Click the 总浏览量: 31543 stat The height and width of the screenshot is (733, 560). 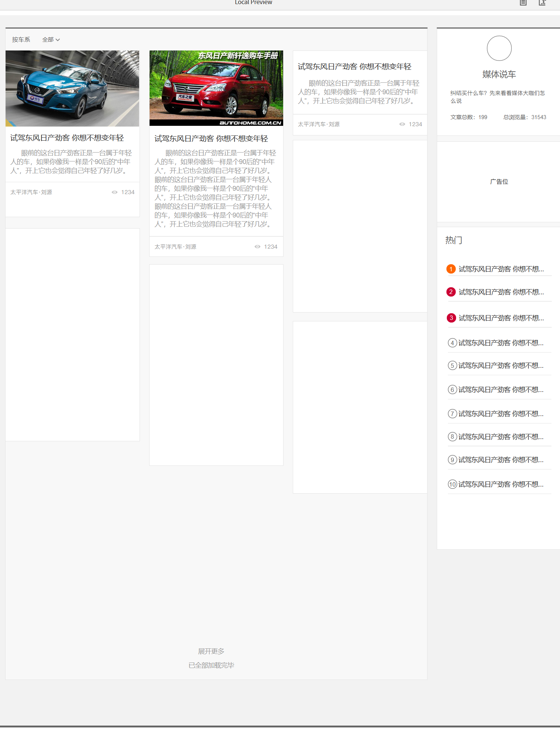[x=525, y=117]
